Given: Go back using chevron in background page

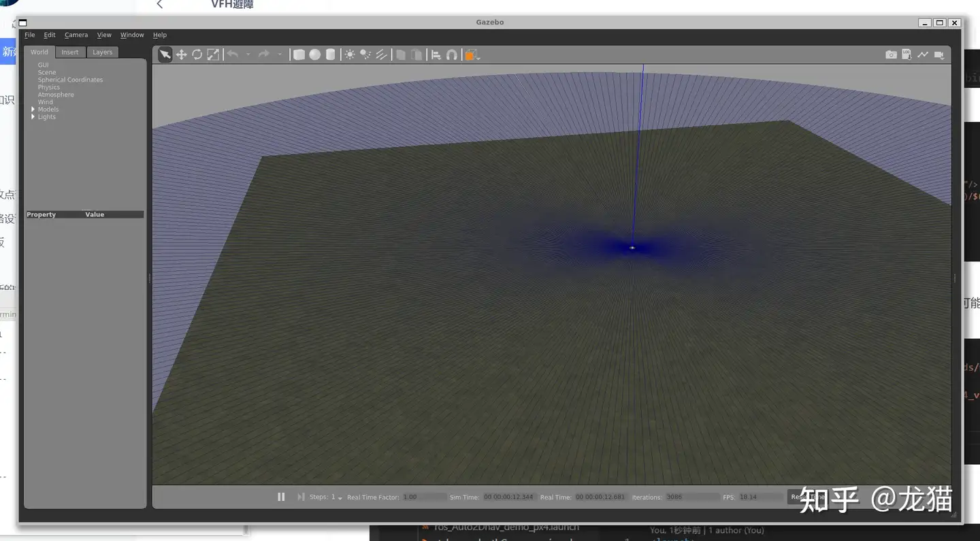Looking at the screenshot, I should [x=159, y=5].
